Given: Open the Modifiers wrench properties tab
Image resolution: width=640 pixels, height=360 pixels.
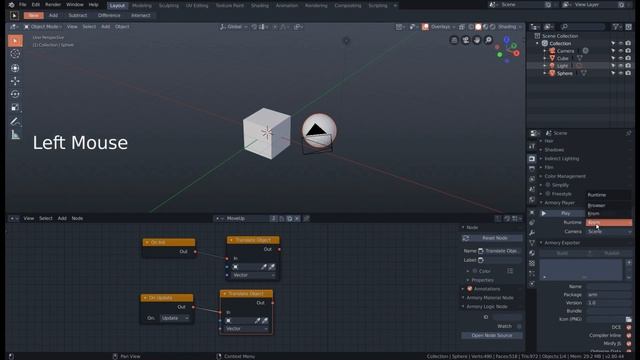Looking at the screenshot, I should [532, 233].
